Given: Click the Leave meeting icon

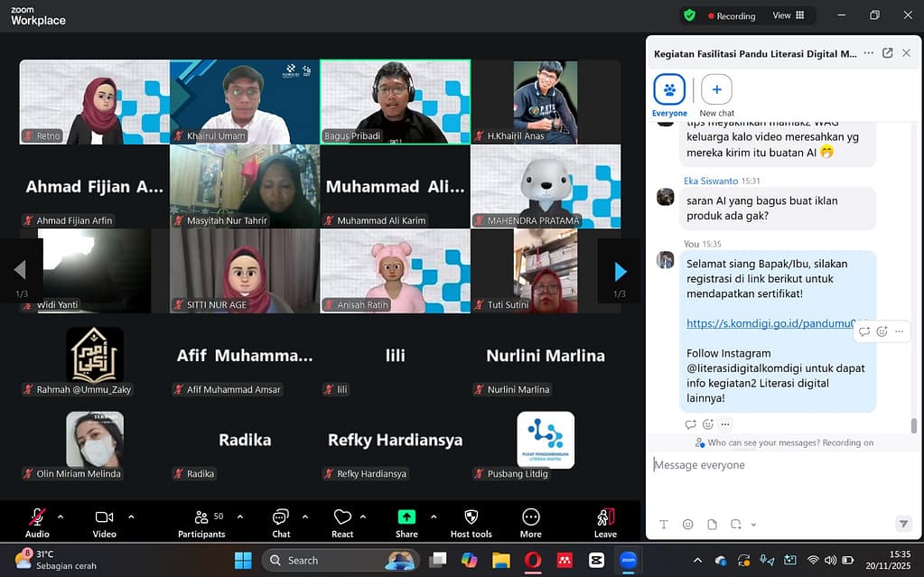Looking at the screenshot, I should coord(605,517).
